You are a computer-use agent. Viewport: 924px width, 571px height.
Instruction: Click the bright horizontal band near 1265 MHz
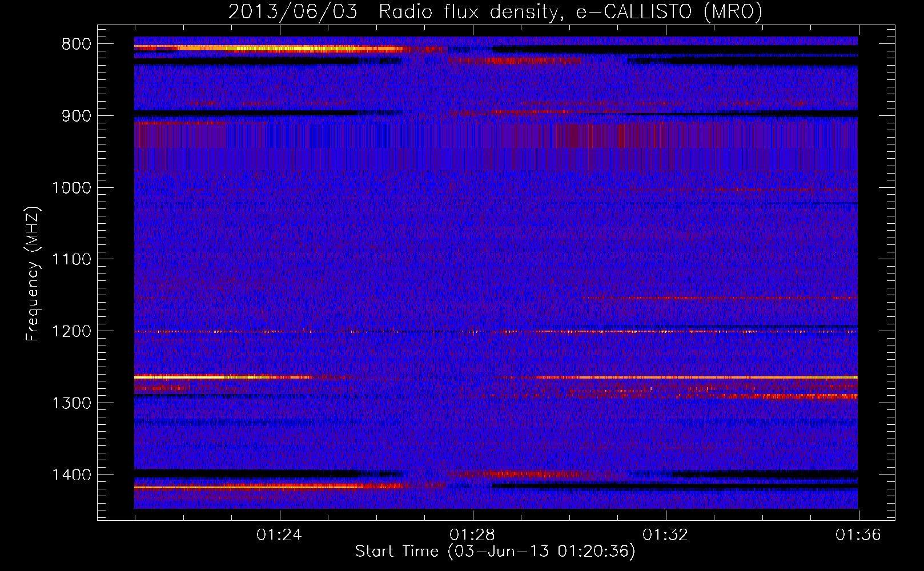coord(496,377)
